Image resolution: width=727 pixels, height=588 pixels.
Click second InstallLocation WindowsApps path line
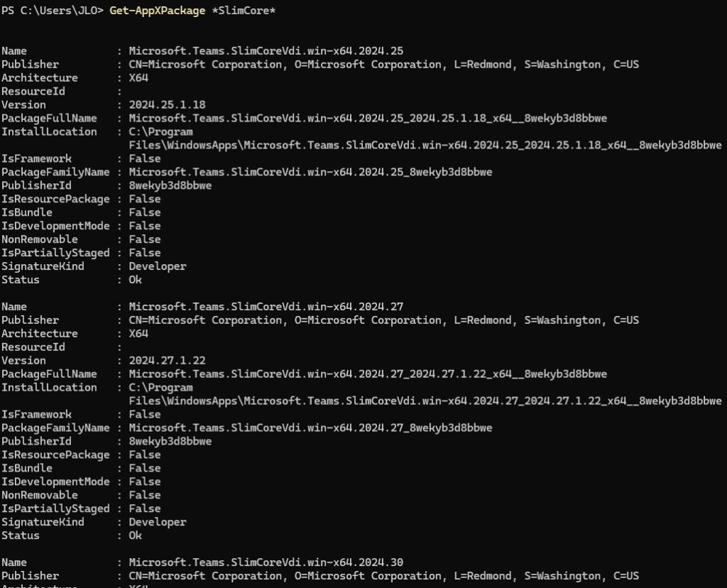(425, 401)
